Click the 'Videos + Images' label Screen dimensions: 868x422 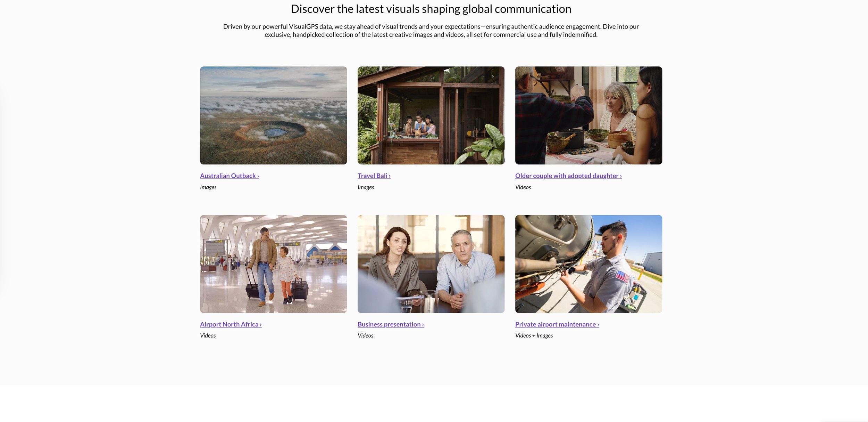pyautogui.click(x=534, y=335)
